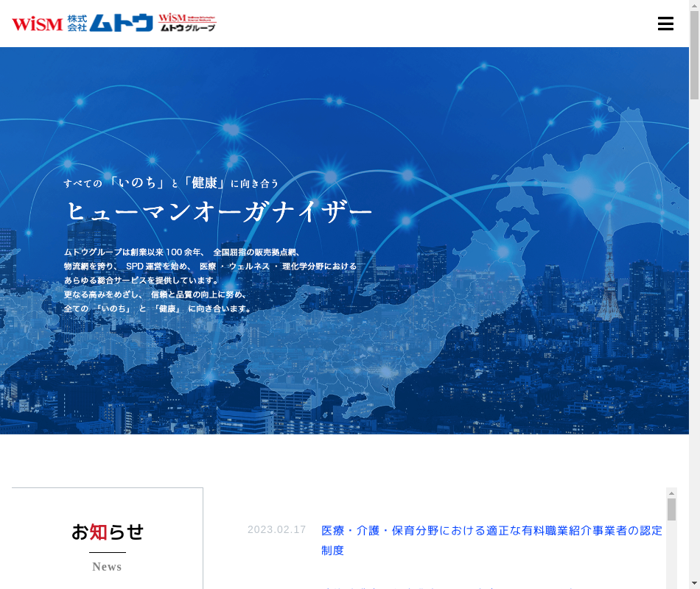Click the news list scrollbar up arrow
The height and width of the screenshot is (589, 700).
(x=671, y=493)
